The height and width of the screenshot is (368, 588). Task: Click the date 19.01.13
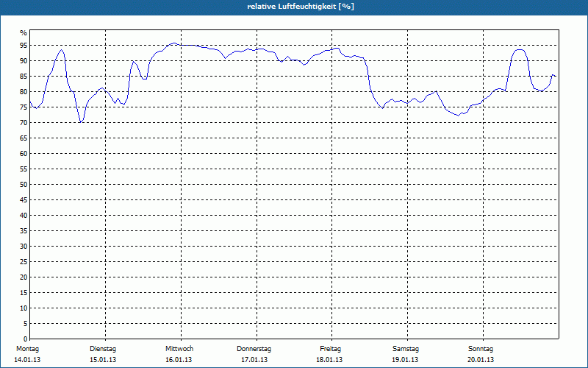coord(405,360)
